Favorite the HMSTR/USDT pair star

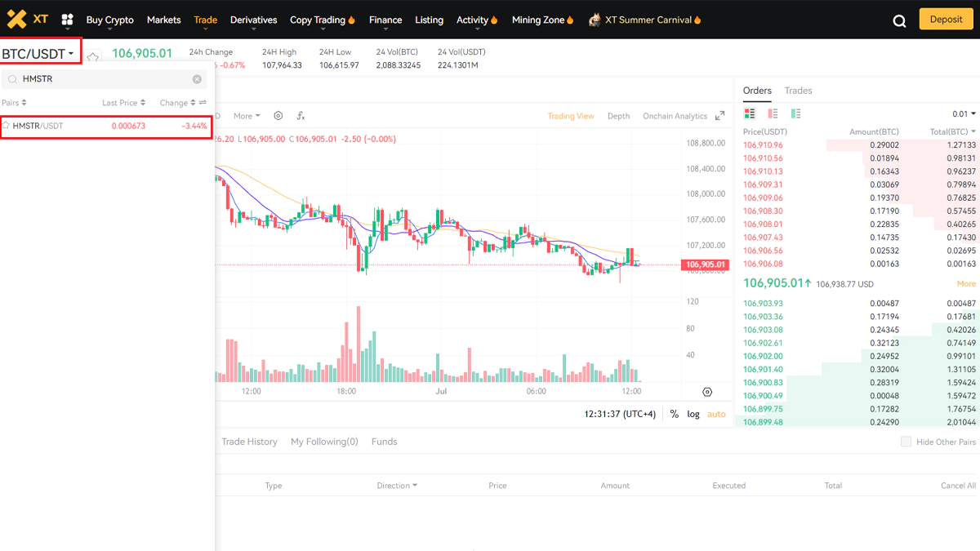(x=7, y=126)
